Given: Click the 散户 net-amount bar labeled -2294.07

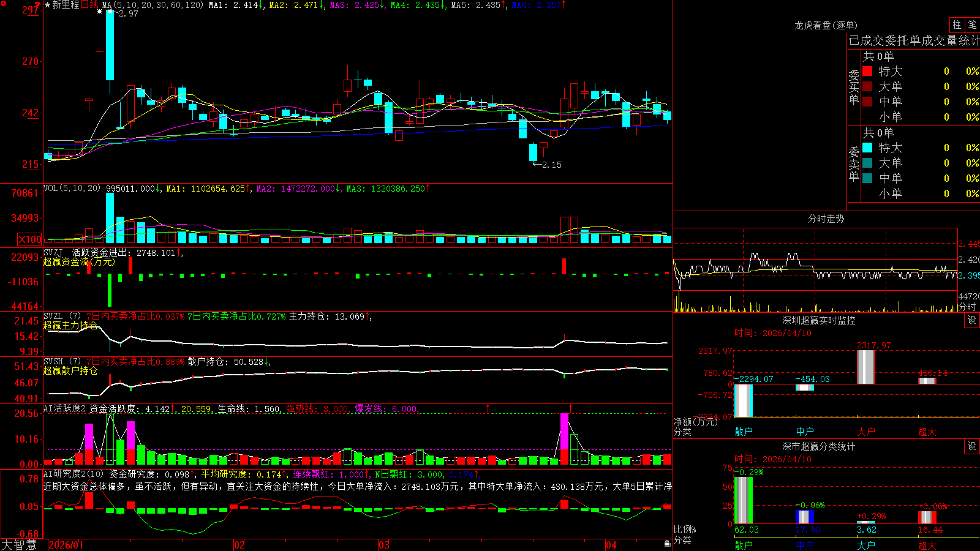Looking at the screenshot, I should tap(744, 400).
